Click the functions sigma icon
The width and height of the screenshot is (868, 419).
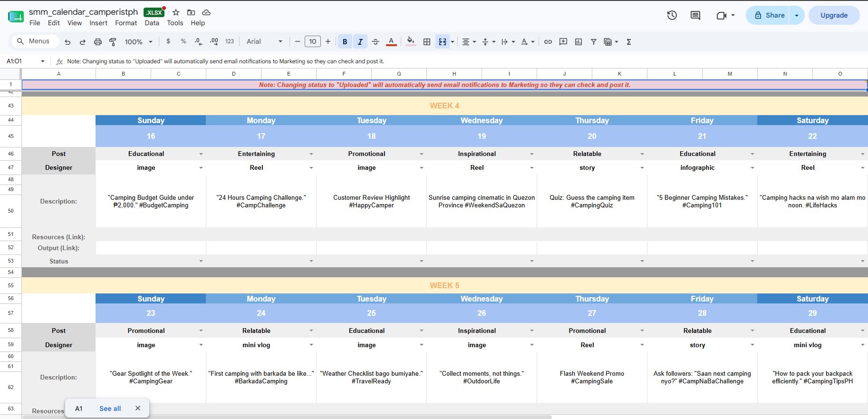pos(628,42)
